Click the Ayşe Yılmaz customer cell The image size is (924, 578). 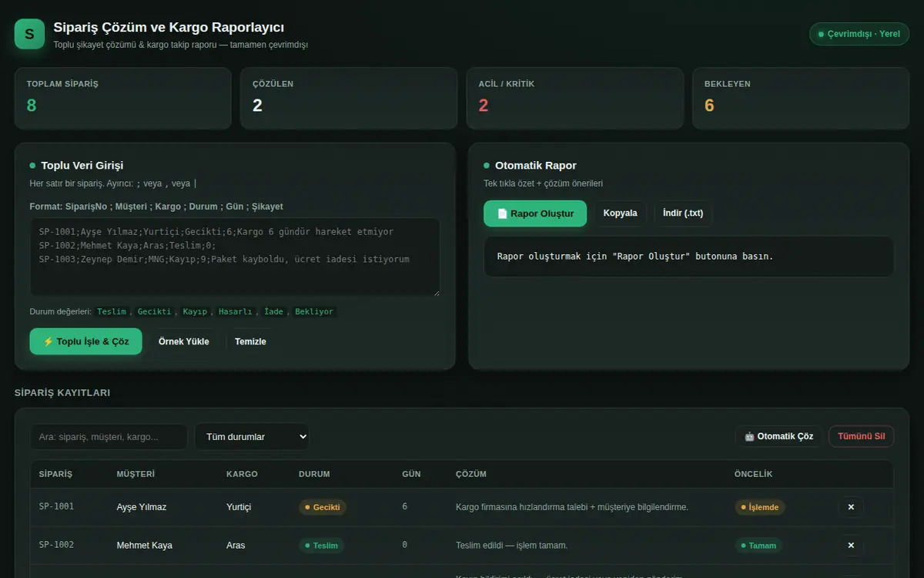tap(142, 507)
